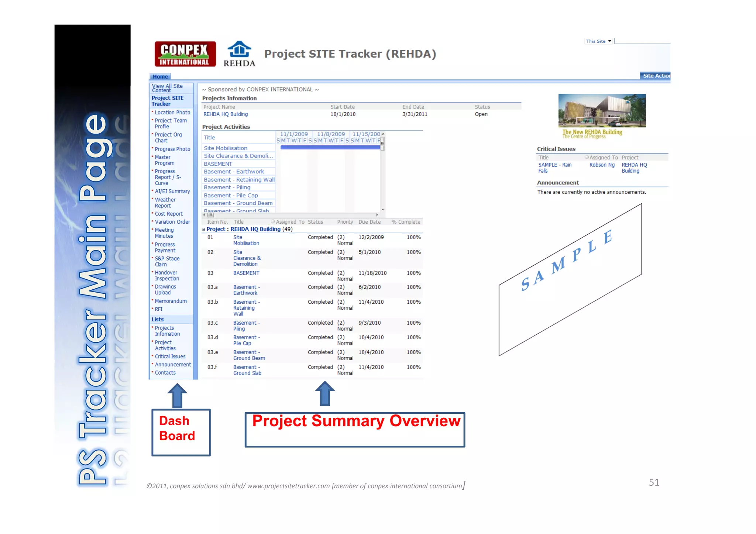
Task: Open the This Site search scope dropdown
Action: pyautogui.click(x=598, y=41)
